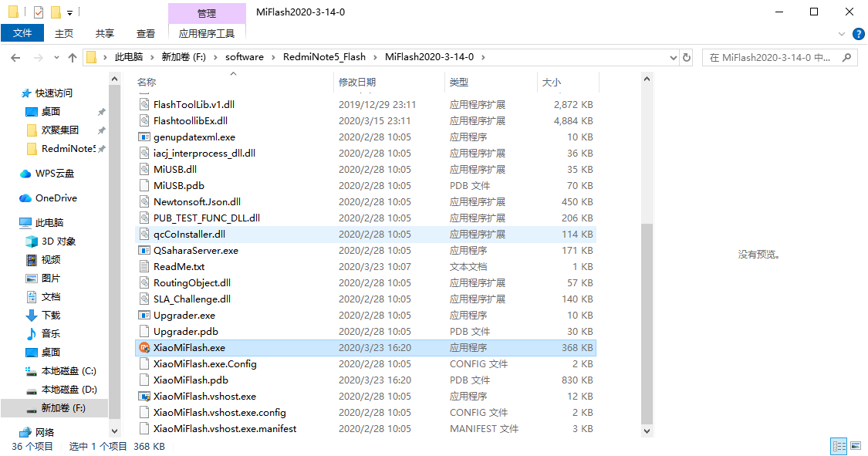The width and height of the screenshot is (868, 456).
Task: Collapse the 此电脑 tree node
Action: (x=11, y=223)
